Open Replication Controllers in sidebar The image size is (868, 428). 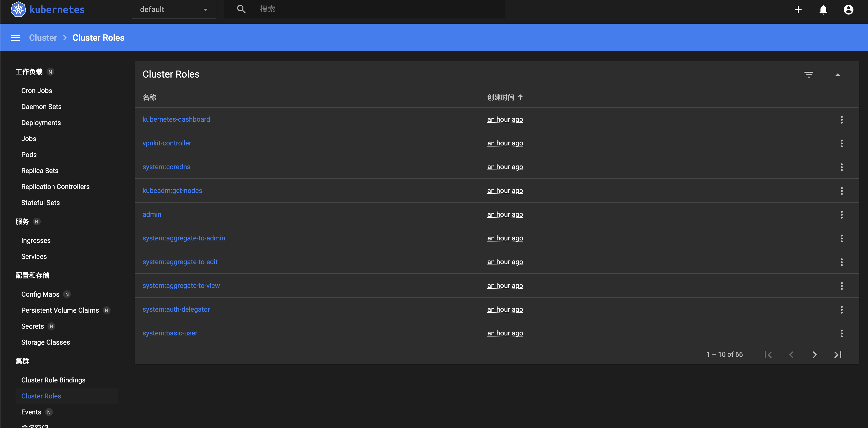coord(56,187)
